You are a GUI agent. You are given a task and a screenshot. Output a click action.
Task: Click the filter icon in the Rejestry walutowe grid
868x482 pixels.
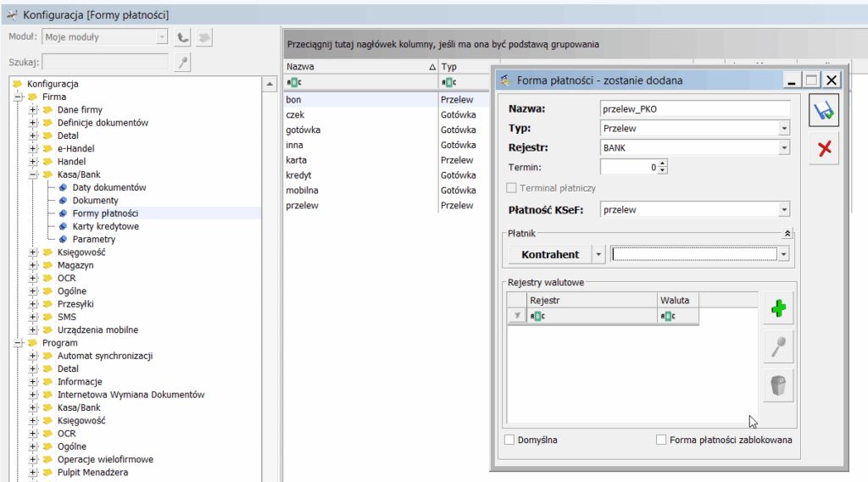click(515, 316)
